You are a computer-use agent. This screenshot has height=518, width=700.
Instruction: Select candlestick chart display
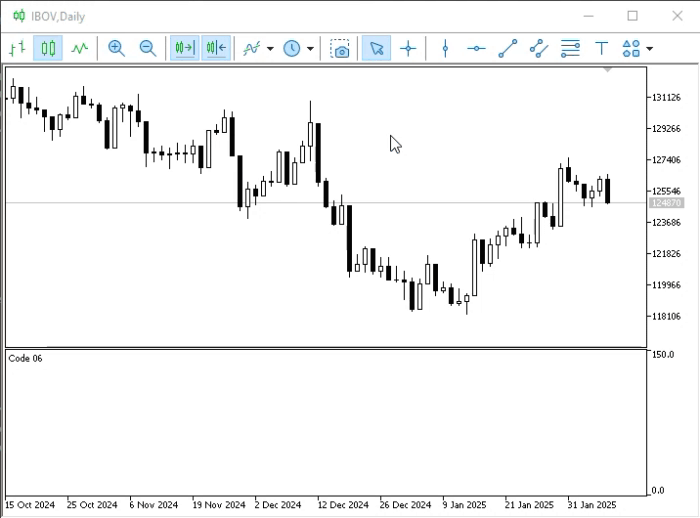pos(48,48)
